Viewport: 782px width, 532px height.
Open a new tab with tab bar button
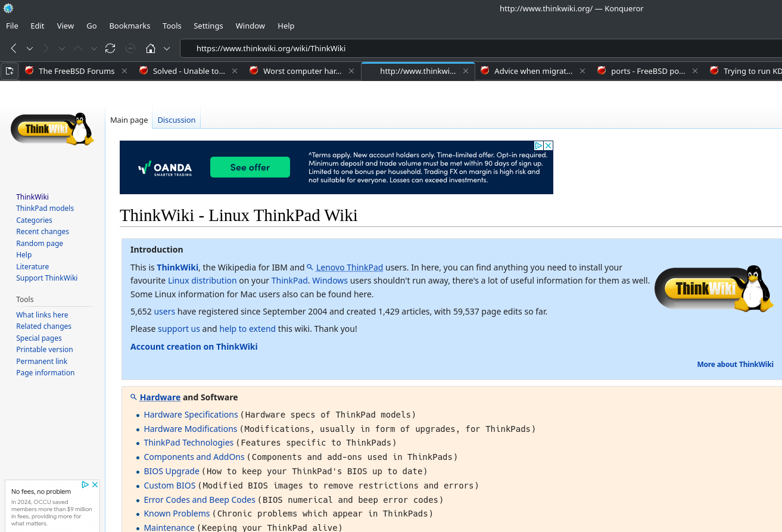click(10, 71)
